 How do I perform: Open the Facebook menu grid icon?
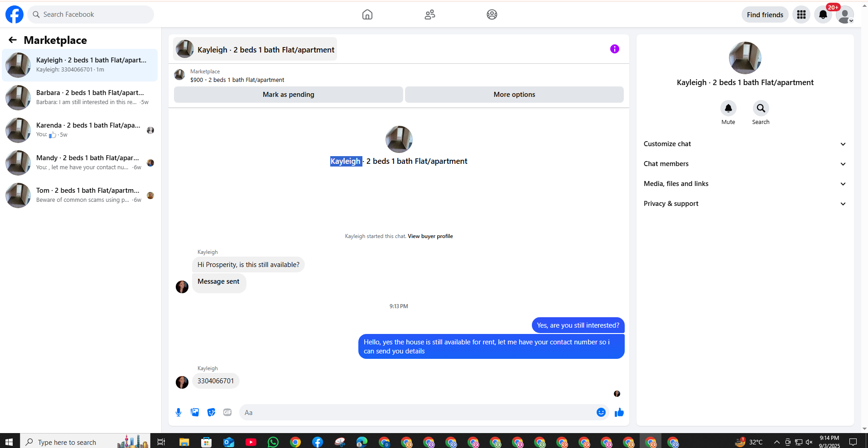click(801, 14)
